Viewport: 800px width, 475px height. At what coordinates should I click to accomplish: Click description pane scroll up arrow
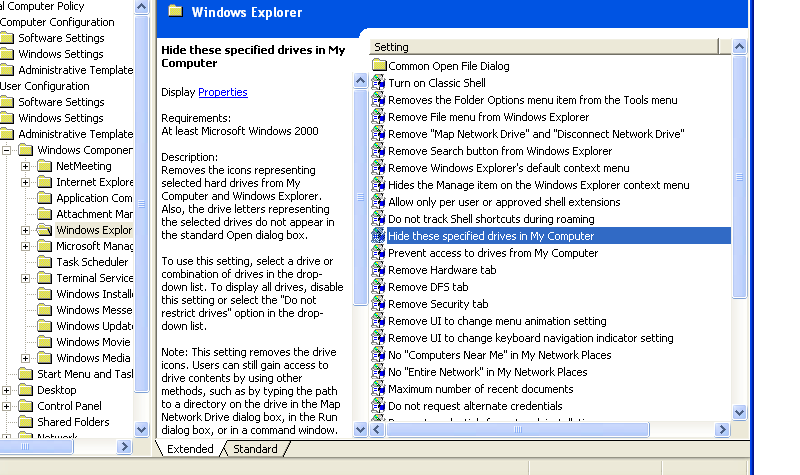(x=360, y=81)
